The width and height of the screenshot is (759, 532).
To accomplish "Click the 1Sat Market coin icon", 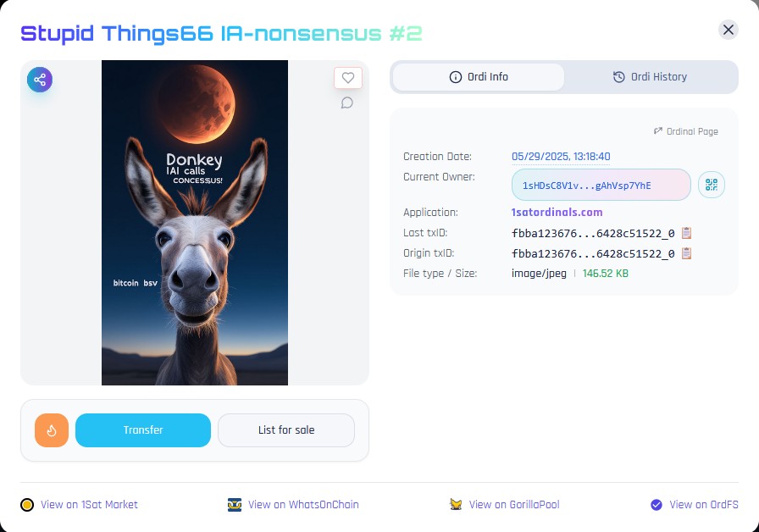I will 27,505.
